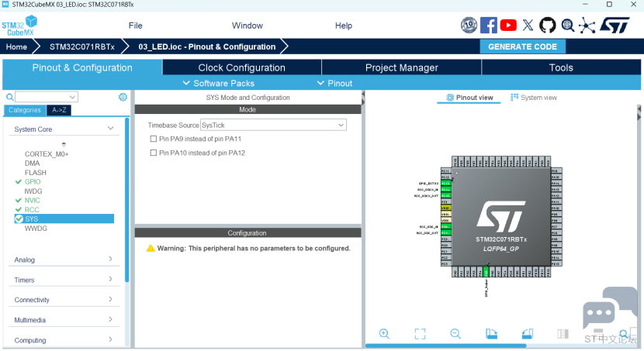Open the gear settings icon in categories panel
This screenshot has width=644, height=351.
click(x=123, y=97)
